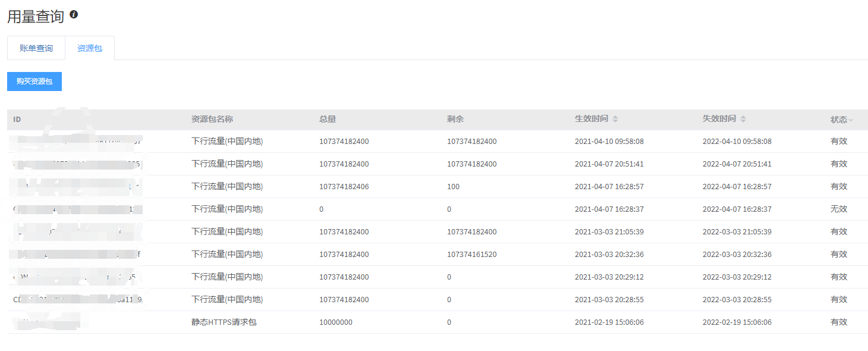
Task: Sort by 失效时间 using its sort arrows
Action: tap(743, 120)
